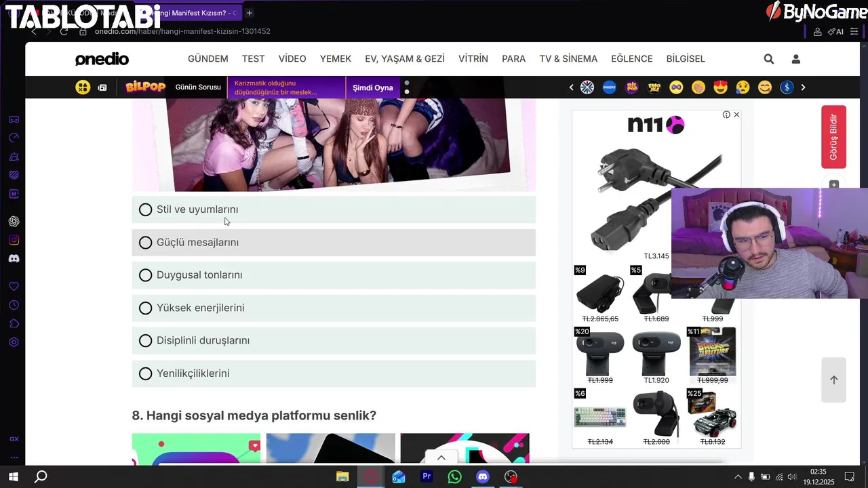The width and height of the screenshot is (868, 488).
Task: Click the scroll-to-top arrow button
Action: point(834,380)
